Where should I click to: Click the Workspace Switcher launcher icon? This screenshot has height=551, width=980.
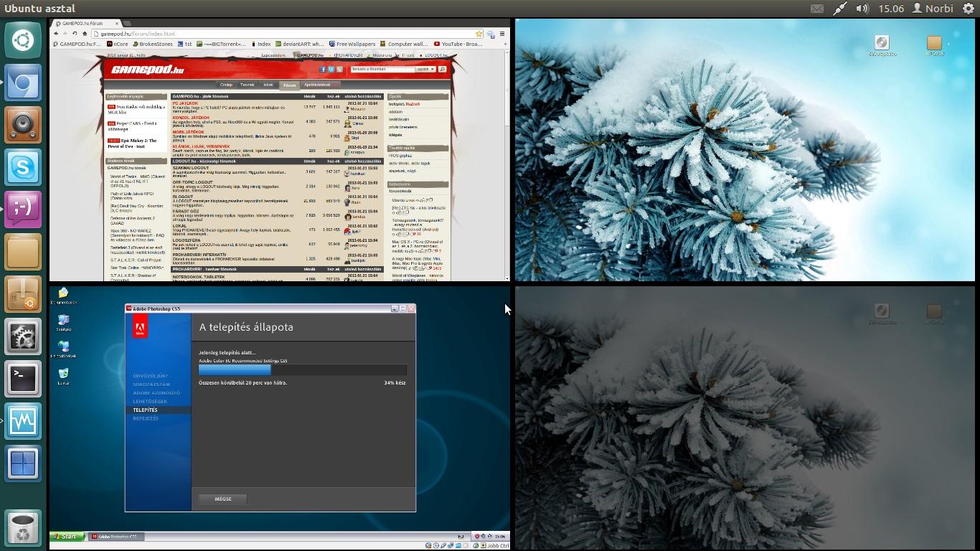[x=23, y=463]
